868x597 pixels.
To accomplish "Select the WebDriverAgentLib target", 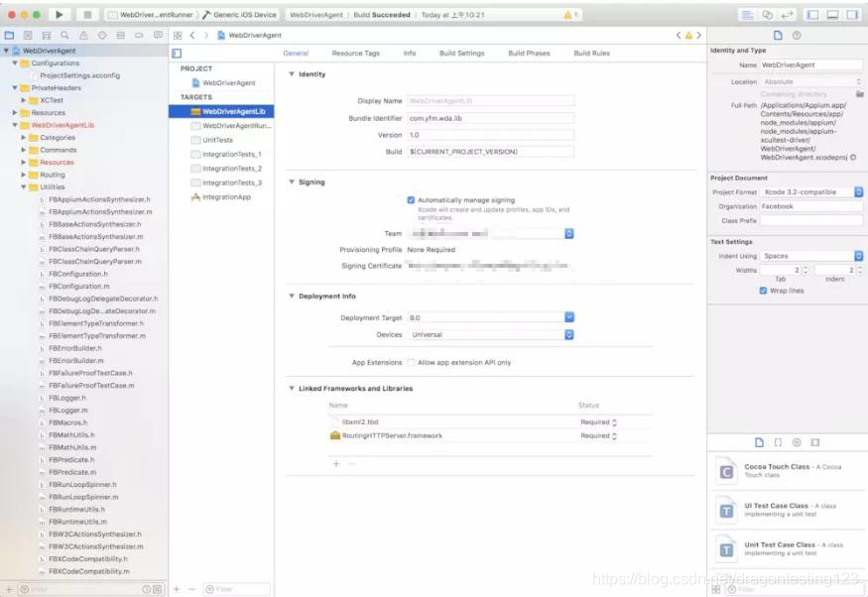I will coord(221,112).
